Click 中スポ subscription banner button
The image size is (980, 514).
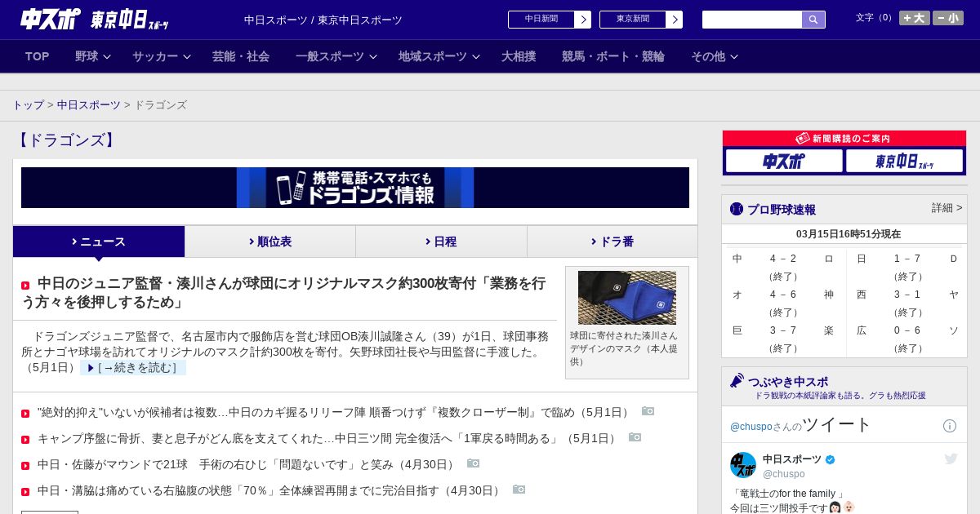[784, 162]
